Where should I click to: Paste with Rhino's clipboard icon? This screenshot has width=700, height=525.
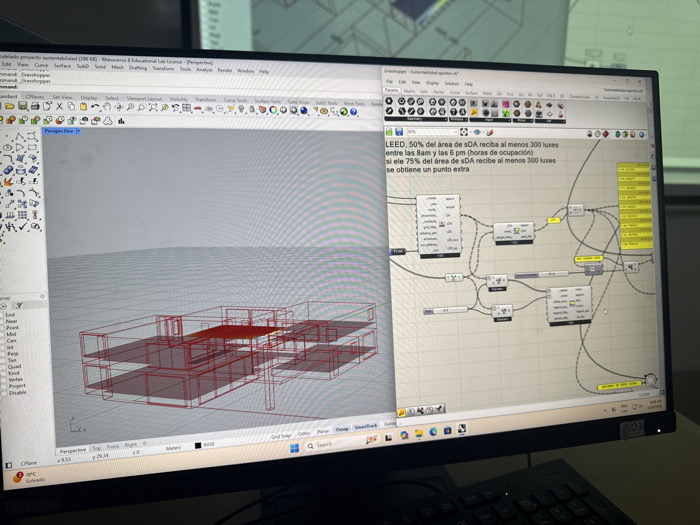(x=83, y=107)
